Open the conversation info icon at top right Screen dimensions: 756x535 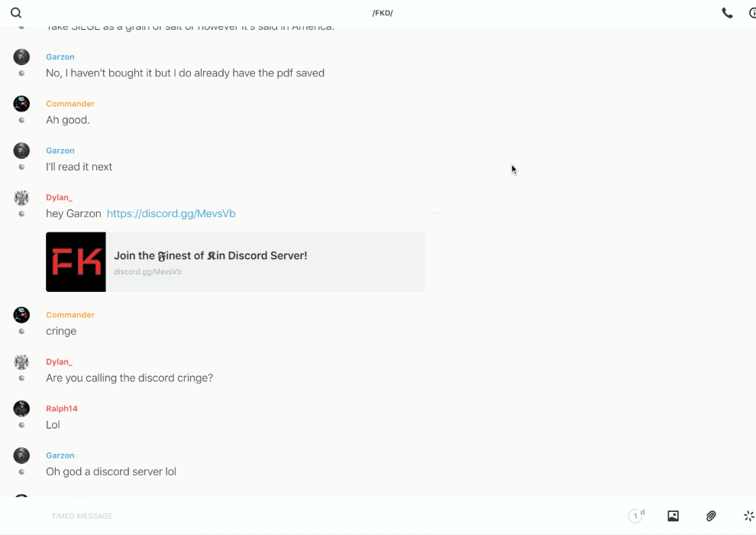click(x=752, y=13)
